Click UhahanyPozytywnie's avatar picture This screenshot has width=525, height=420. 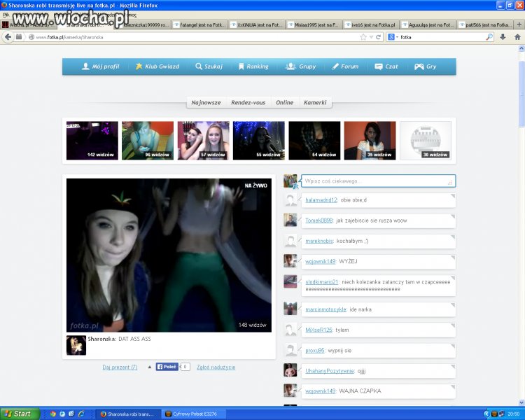[x=290, y=370]
